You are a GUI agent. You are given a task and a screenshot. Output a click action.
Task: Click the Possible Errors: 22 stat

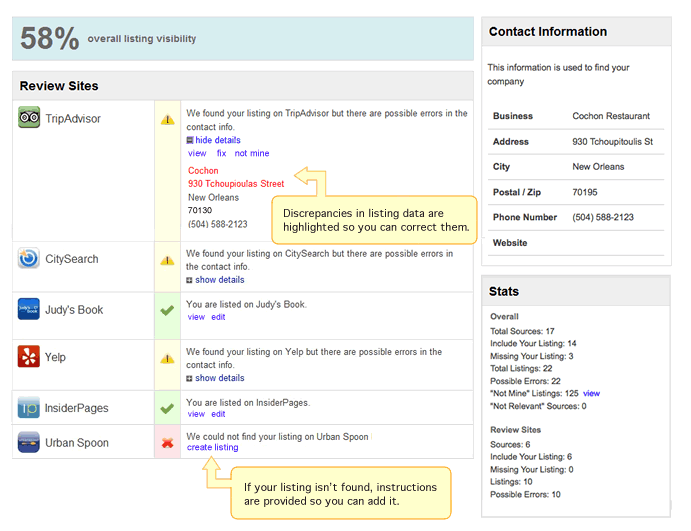(525, 381)
